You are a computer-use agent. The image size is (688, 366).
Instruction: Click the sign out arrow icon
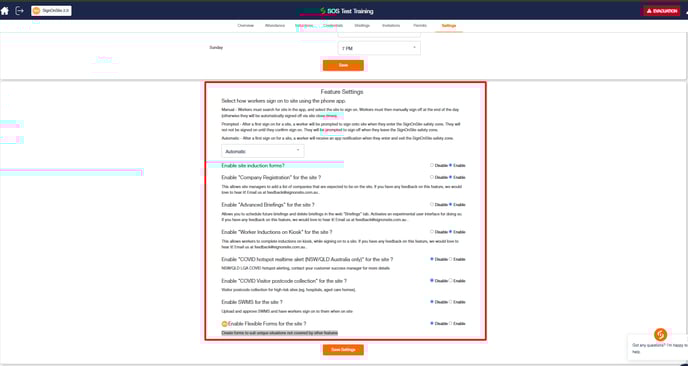(x=19, y=11)
